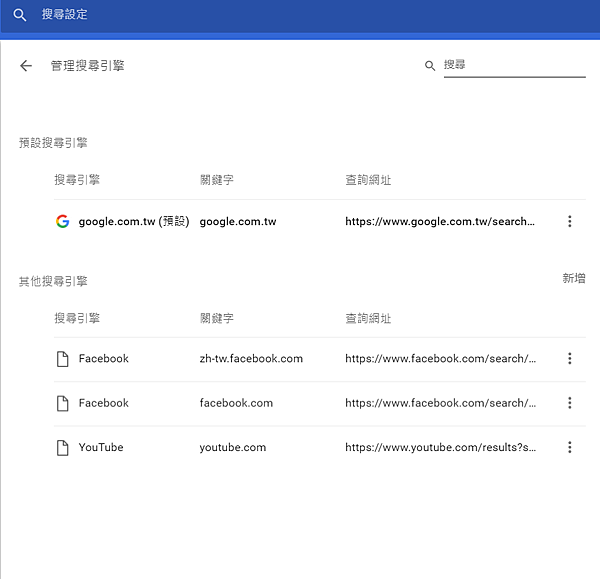Click the https://www.google.com.tw/search URL
Viewport: 600px width, 579px height.
tap(440, 222)
